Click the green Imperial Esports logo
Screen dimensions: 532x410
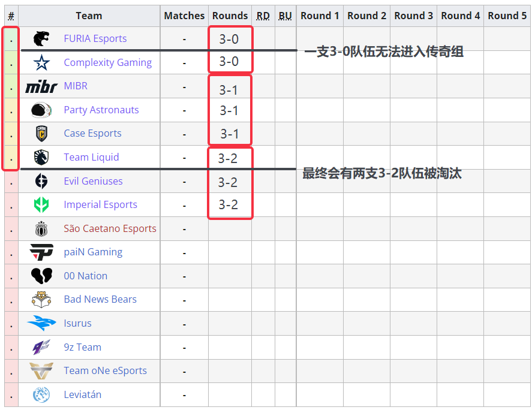tap(41, 205)
